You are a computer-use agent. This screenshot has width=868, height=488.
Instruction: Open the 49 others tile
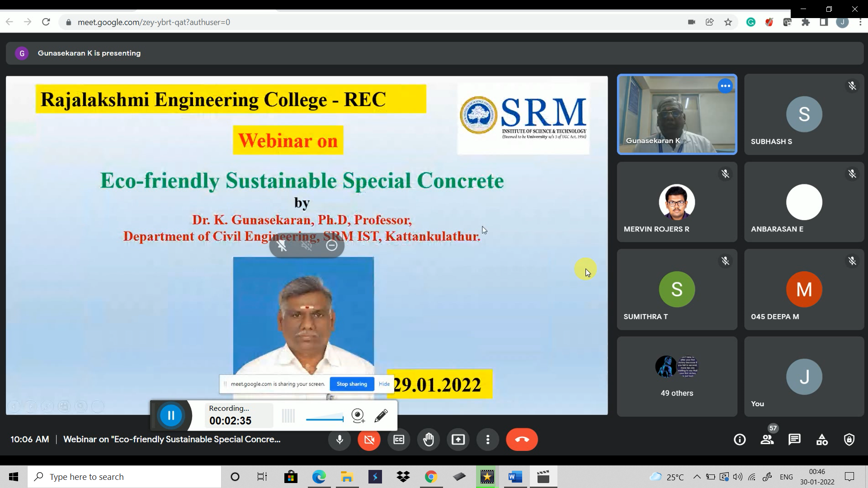(x=677, y=376)
